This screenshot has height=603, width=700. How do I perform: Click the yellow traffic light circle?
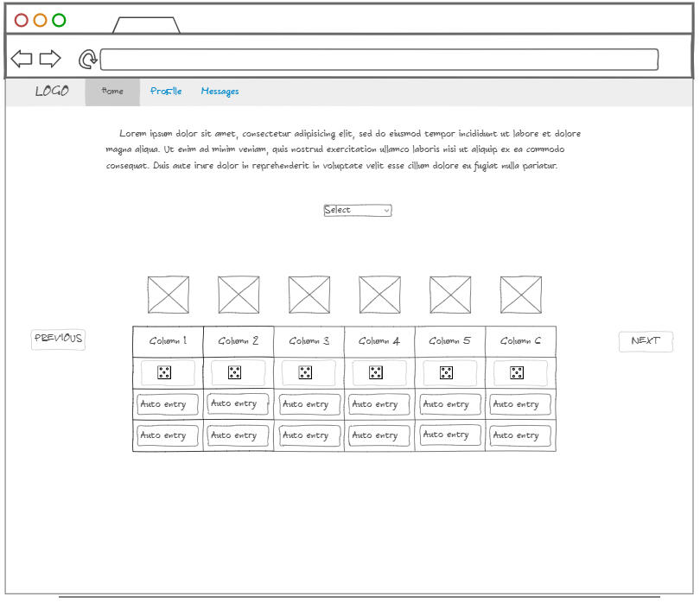tap(39, 19)
